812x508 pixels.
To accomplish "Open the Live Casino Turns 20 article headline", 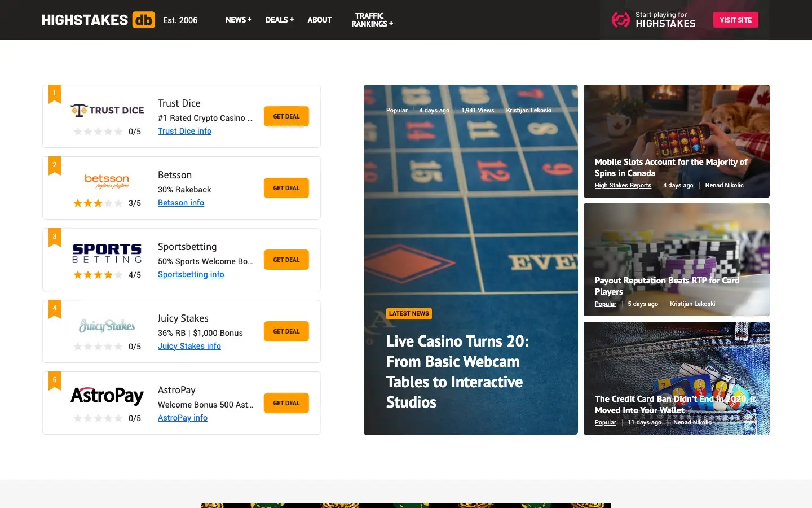I will pyautogui.click(x=458, y=371).
